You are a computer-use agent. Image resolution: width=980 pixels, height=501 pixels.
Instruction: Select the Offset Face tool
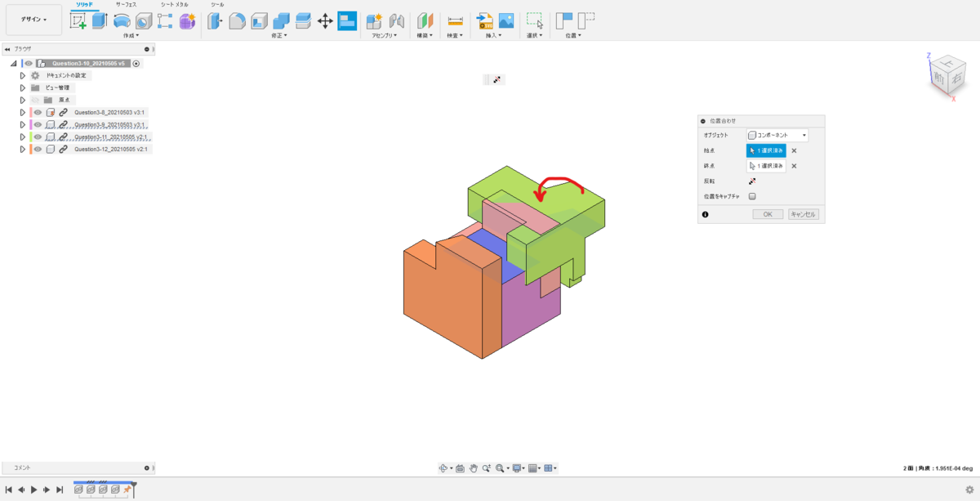(x=303, y=21)
